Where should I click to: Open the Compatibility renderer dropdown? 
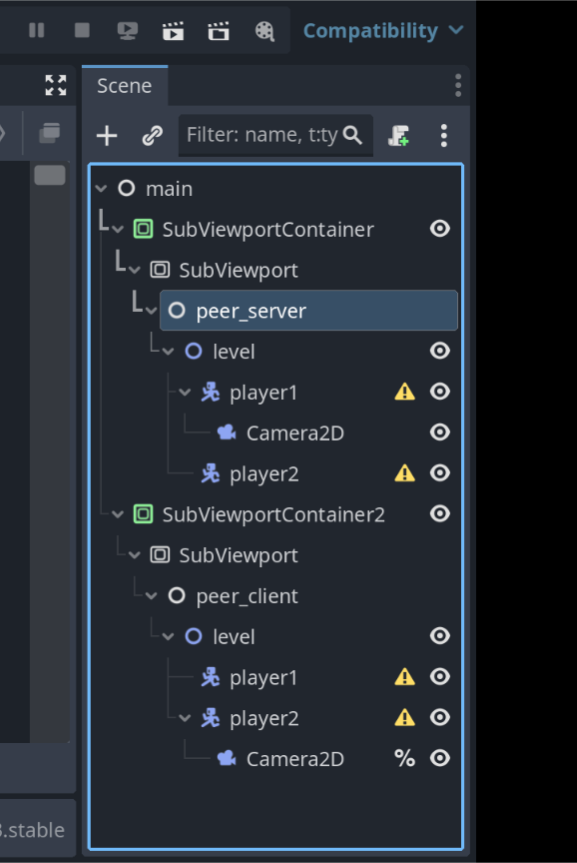[x=384, y=31]
